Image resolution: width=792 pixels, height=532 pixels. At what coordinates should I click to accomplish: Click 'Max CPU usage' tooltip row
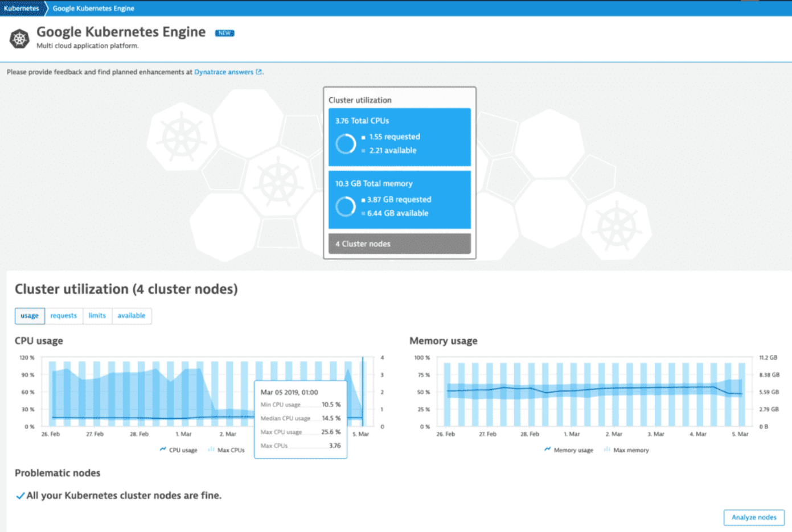pyautogui.click(x=301, y=432)
